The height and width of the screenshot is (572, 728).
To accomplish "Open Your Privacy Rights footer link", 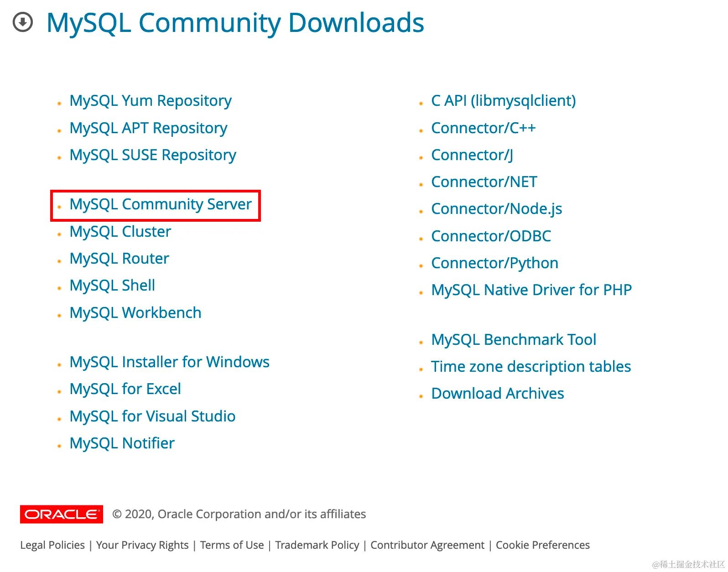I will 142,545.
